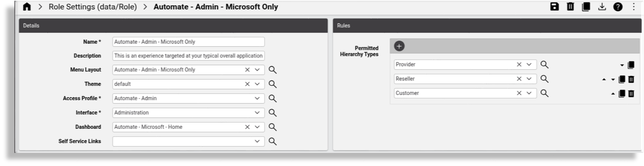Search Access Profile with the magnifier icon

point(273,98)
